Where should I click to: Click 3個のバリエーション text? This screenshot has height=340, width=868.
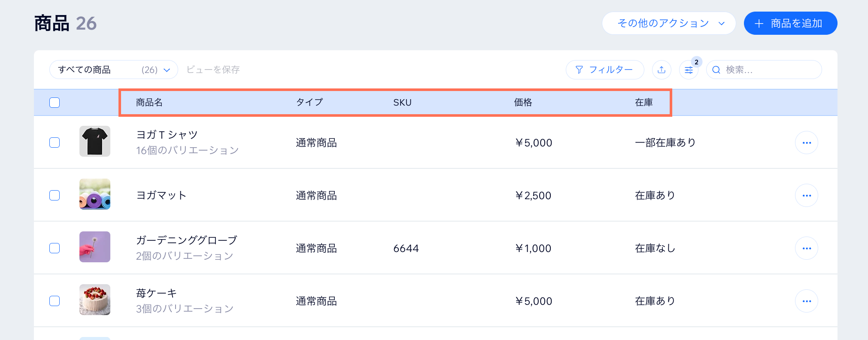tap(185, 309)
